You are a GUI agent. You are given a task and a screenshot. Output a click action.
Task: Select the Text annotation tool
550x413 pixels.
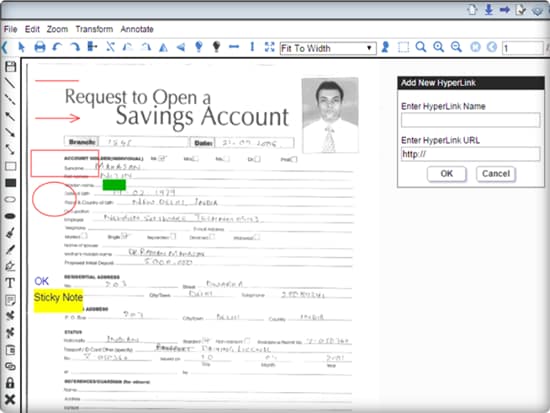click(10, 282)
